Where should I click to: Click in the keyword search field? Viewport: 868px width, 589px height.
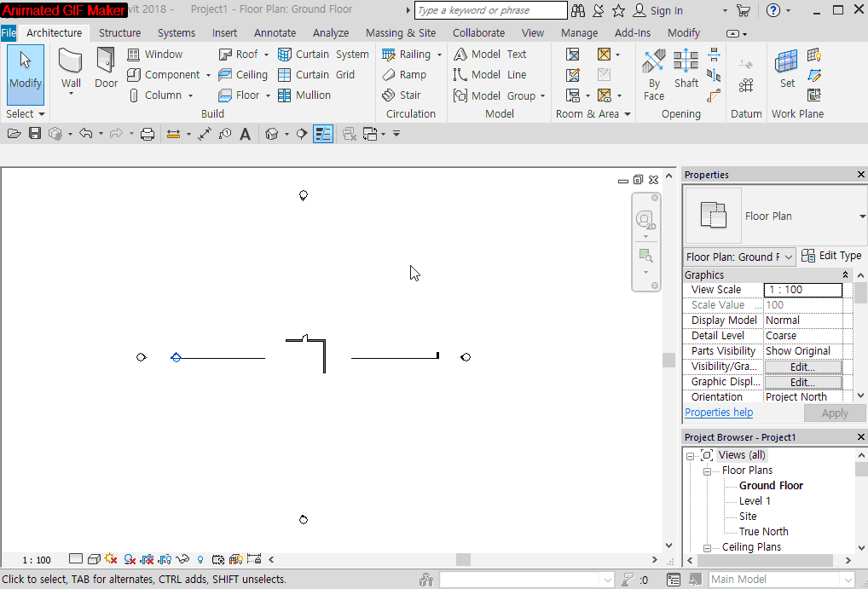[x=490, y=10]
